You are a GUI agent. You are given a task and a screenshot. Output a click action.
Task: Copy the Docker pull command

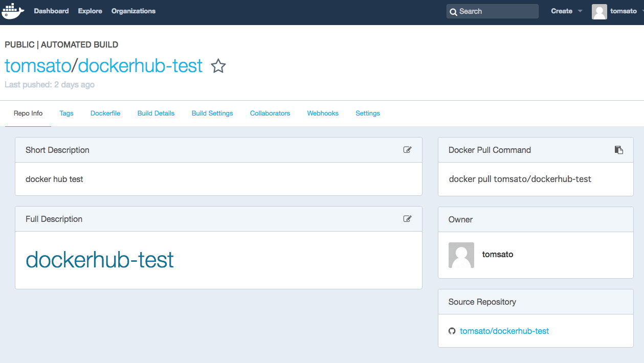tap(619, 149)
